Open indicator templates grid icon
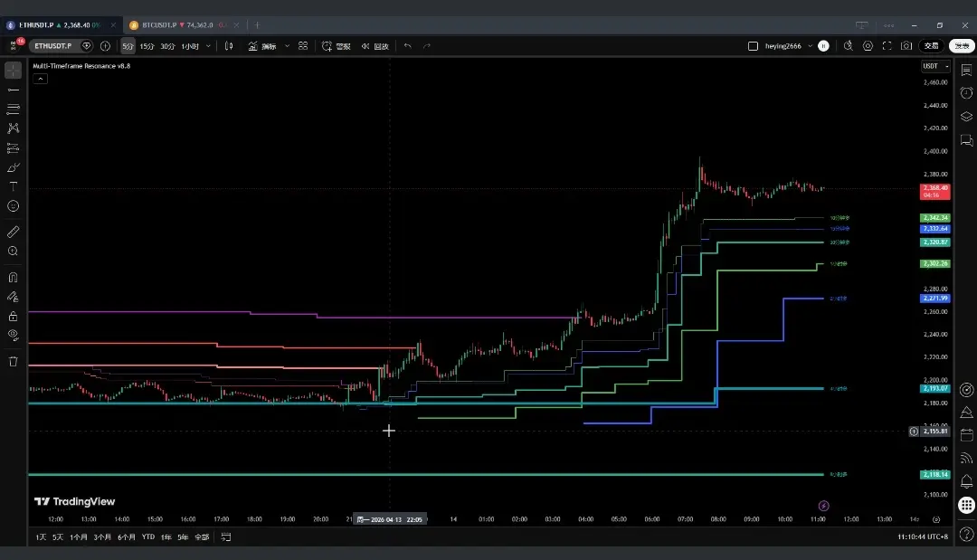Viewport: 977px width, 560px height. tap(303, 46)
